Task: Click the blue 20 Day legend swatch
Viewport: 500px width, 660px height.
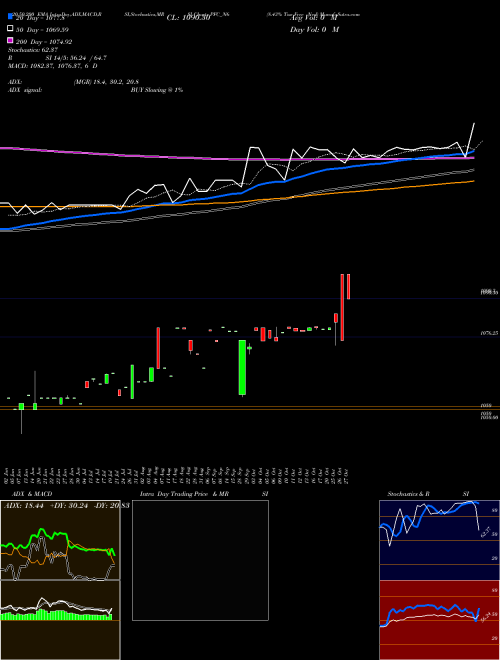Action: (x=10, y=17)
